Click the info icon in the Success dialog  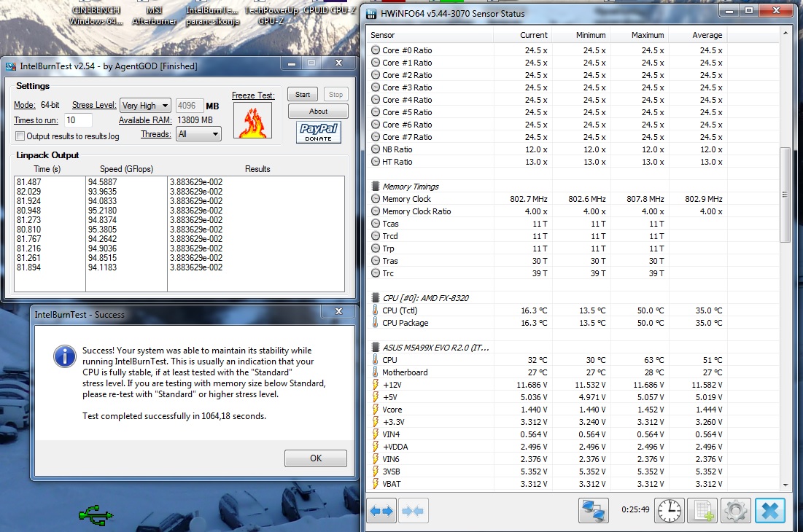tap(65, 356)
